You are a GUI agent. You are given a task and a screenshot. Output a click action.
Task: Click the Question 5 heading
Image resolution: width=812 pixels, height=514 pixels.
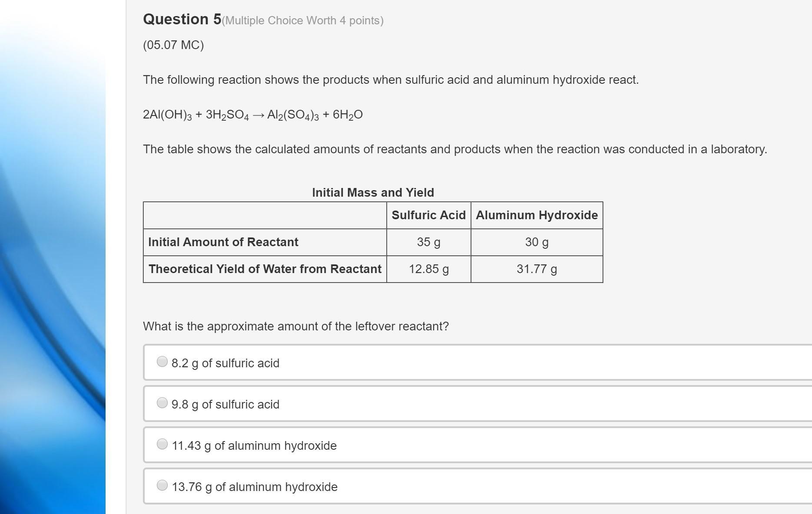182,20
